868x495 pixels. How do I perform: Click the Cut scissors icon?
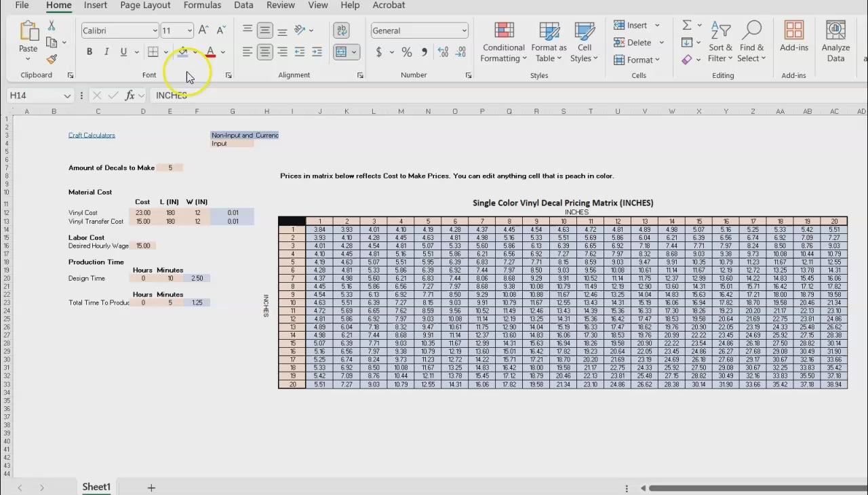pyautogui.click(x=52, y=25)
